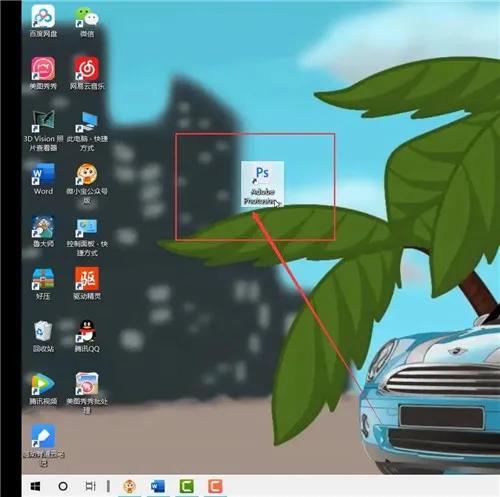Screen dimensions: 500x497
Task: Click the 腾讯QQ penguin desktop icon
Action: (87, 336)
